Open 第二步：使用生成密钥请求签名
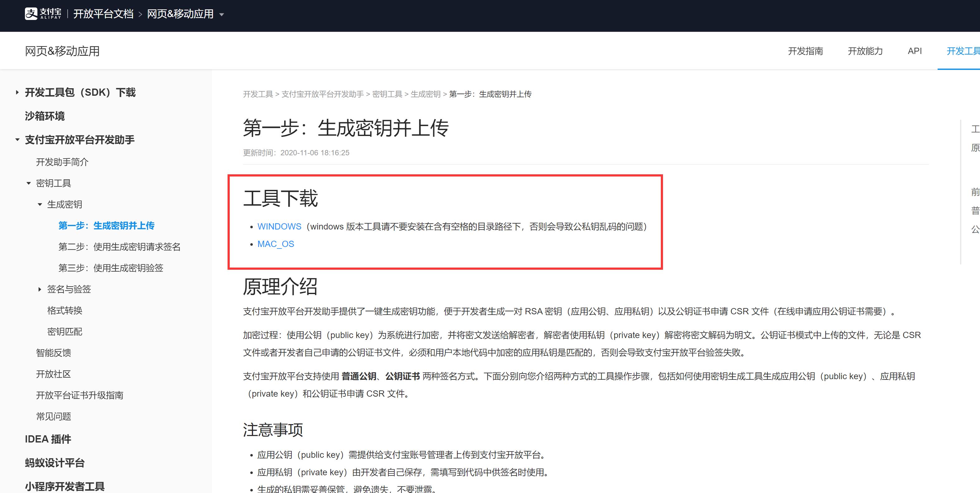The height and width of the screenshot is (493, 980). (119, 247)
